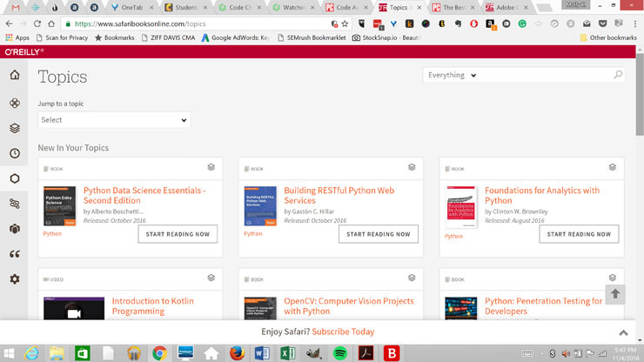Open the Python Data Science Essentials title link

click(x=144, y=195)
